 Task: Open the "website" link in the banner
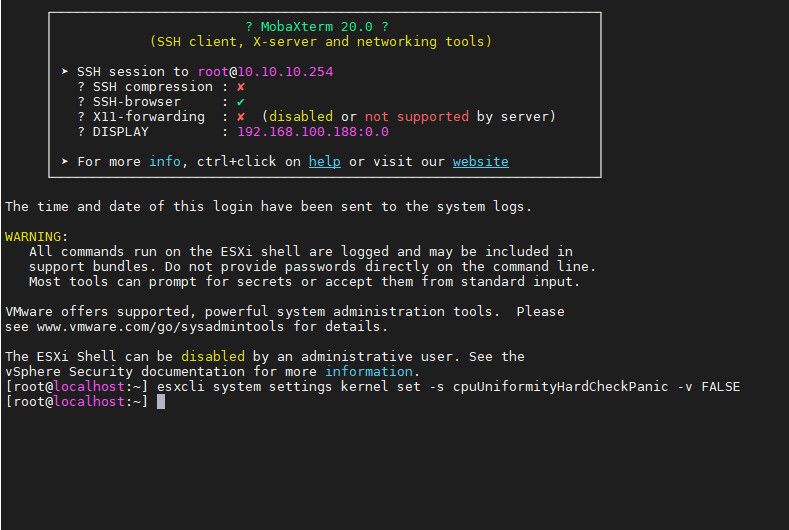[480, 161]
